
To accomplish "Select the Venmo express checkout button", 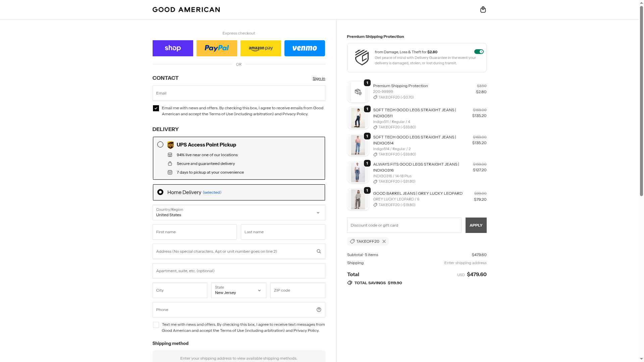I will click(x=305, y=48).
